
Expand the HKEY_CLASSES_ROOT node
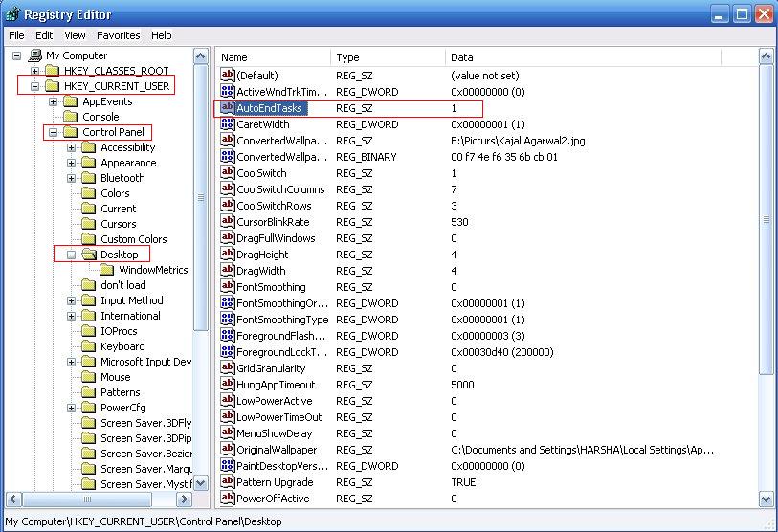pos(34,71)
